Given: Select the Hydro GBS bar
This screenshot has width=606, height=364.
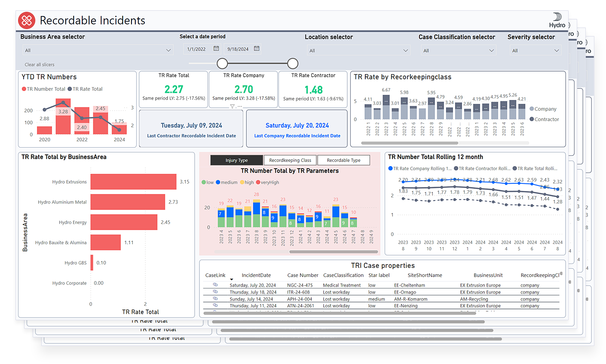Looking at the screenshot, I should [x=92, y=263].
